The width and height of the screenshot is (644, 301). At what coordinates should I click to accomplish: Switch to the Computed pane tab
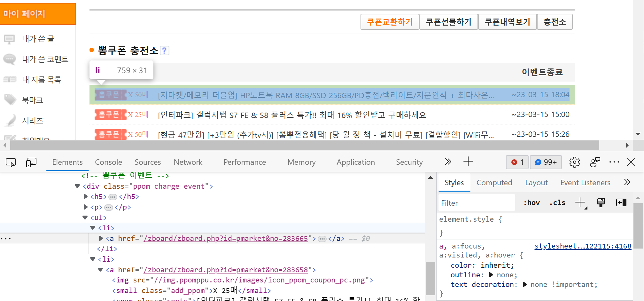[494, 183]
